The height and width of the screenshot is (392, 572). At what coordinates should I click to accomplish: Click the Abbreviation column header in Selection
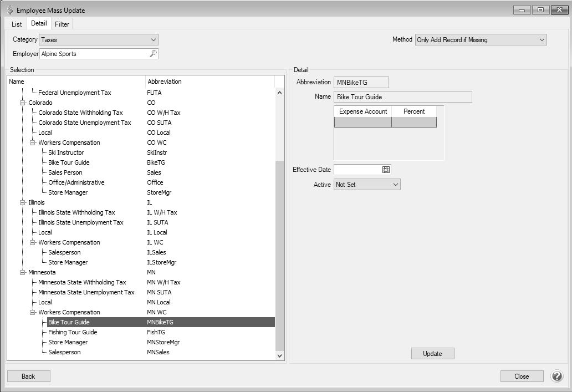tap(210, 82)
